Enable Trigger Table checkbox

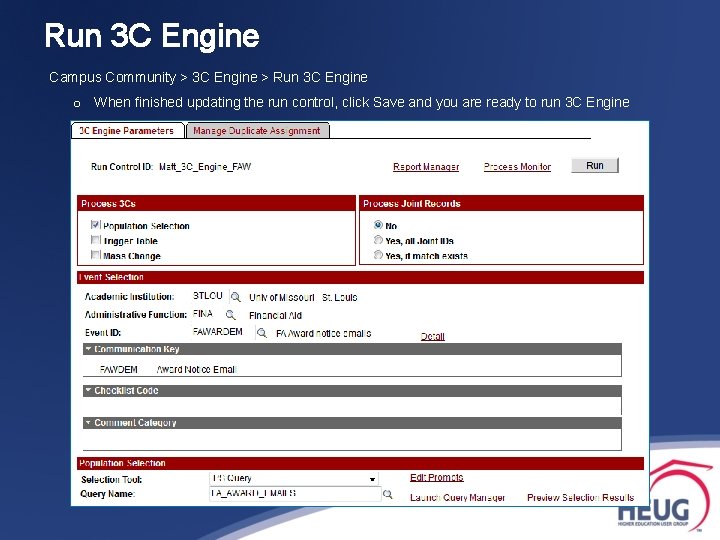(x=95, y=240)
